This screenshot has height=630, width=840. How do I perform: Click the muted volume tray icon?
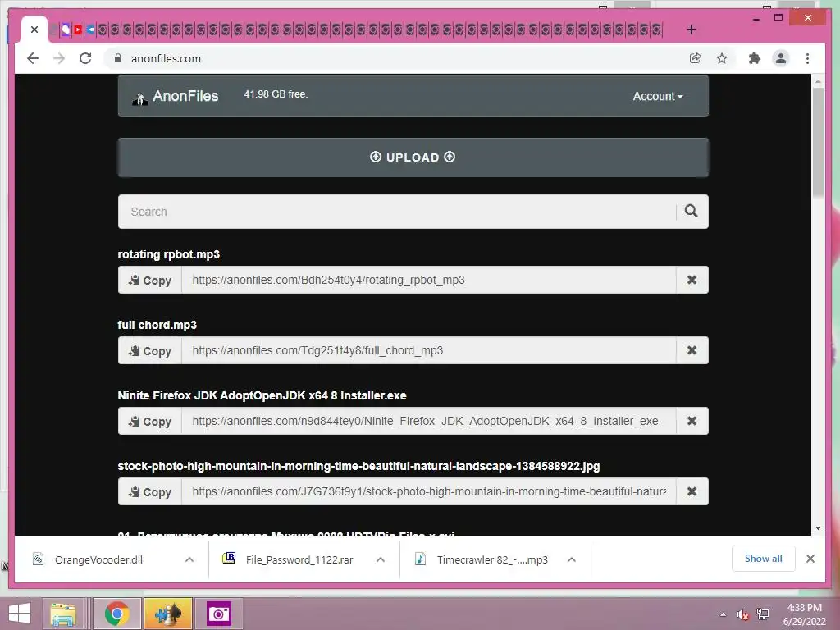(742, 614)
